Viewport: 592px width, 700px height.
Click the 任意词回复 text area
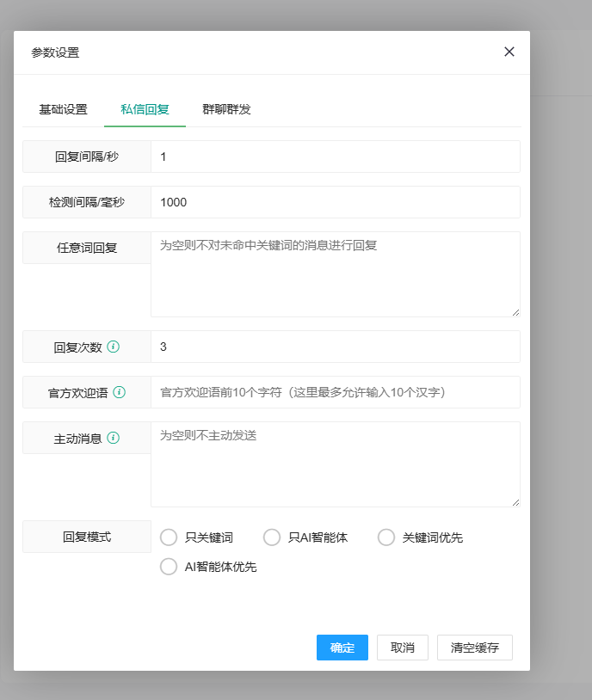click(335, 273)
